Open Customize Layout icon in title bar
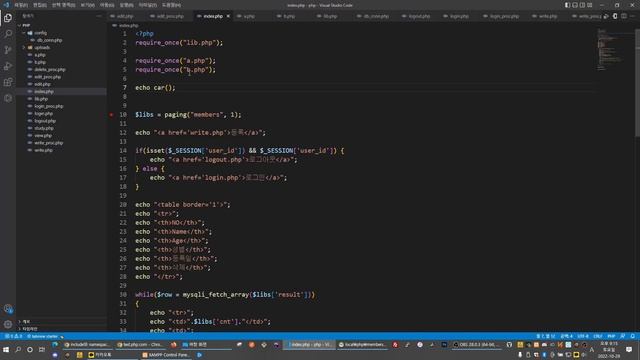This screenshot has width=640, height=360. 590,5
